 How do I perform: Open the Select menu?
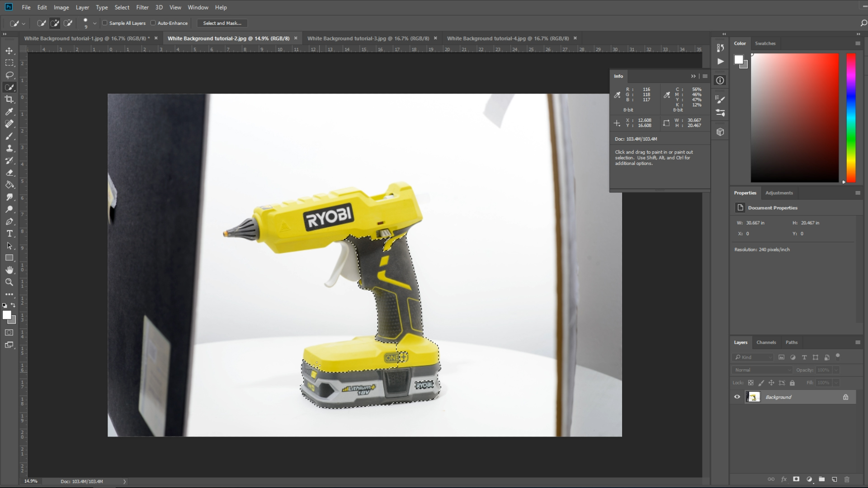pyautogui.click(x=122, y=7)
